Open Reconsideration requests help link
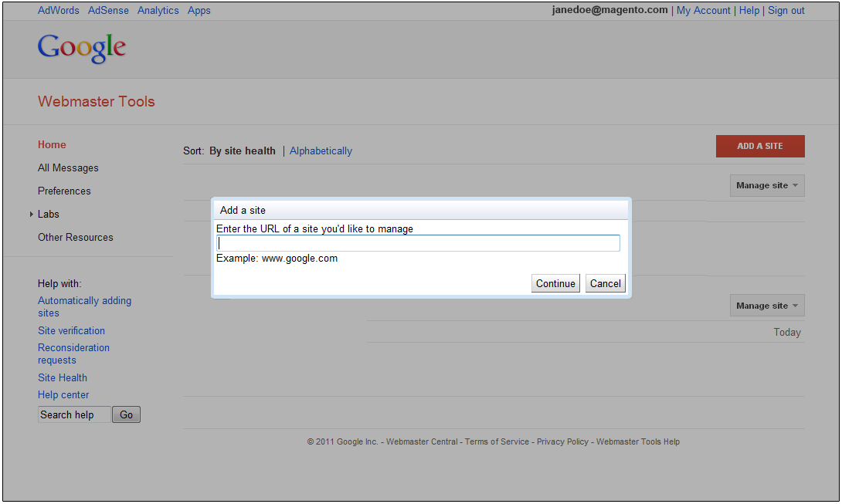Image resolution: width=842 pixels, height=504 pixels. [x=73, y=353]
